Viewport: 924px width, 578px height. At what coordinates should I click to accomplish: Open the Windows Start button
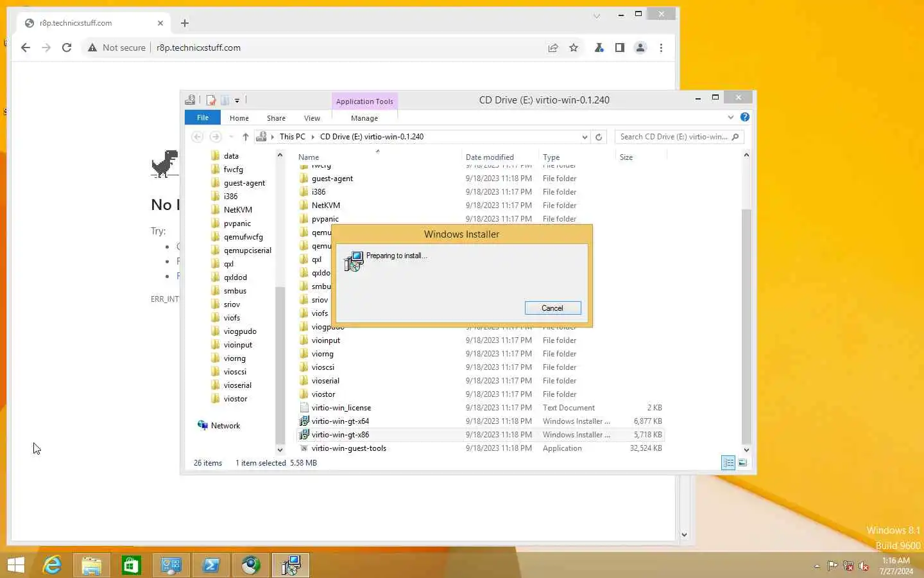(16, 565)
